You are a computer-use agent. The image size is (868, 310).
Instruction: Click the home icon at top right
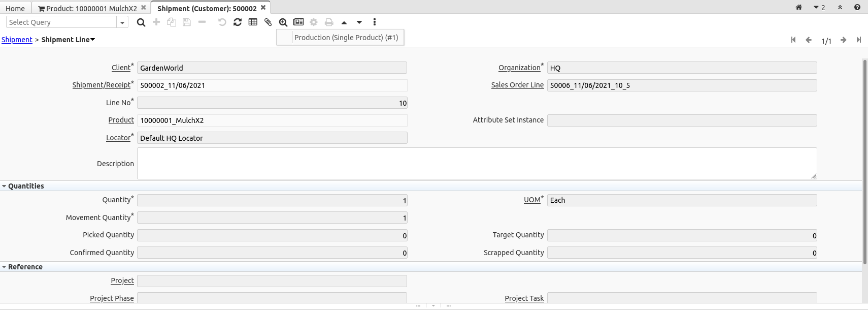(x=798, y=7)
